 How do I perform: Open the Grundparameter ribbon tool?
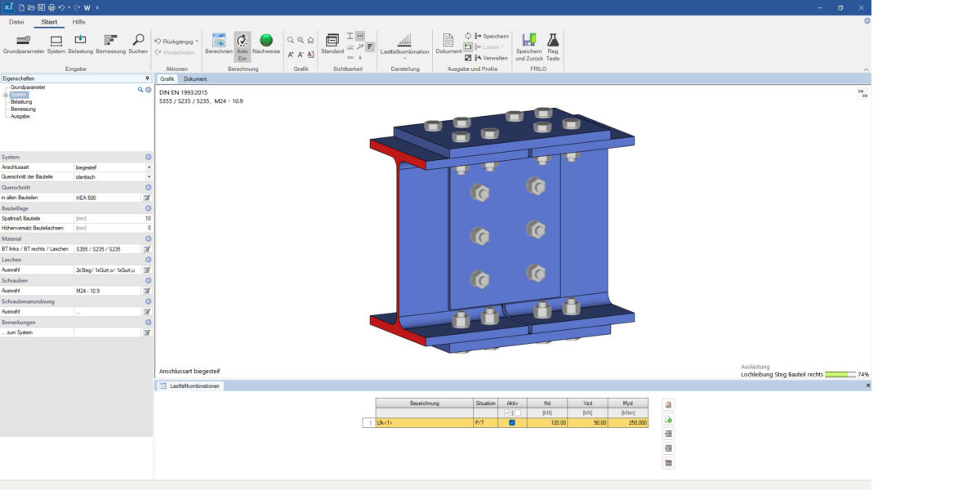(x=23, y=43)
